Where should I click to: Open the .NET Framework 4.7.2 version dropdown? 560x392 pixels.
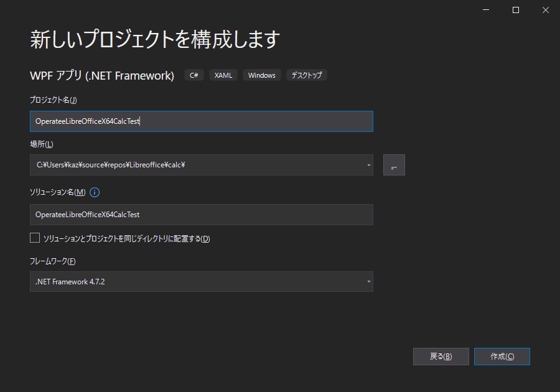pyautogui.click(x=202, y=282)
